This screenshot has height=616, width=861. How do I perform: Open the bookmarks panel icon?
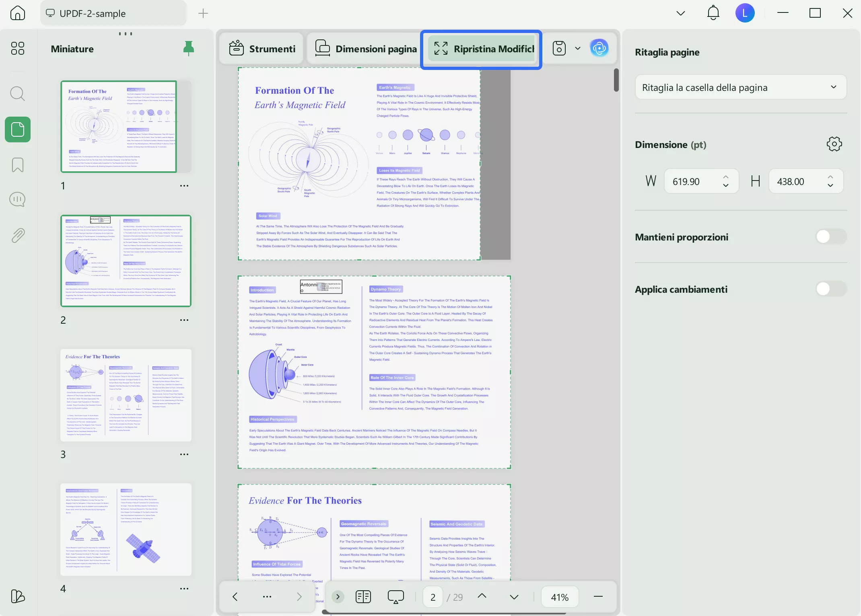(x=17, y=165)
